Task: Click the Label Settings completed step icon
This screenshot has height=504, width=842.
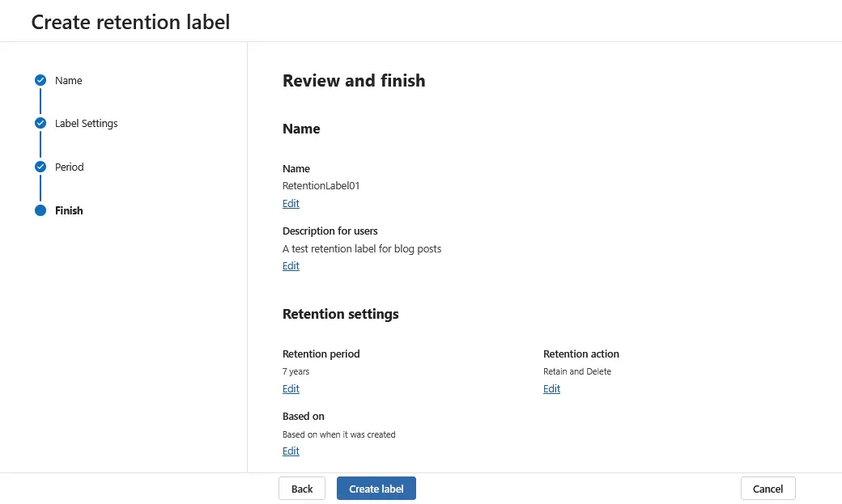Action: 40,123
